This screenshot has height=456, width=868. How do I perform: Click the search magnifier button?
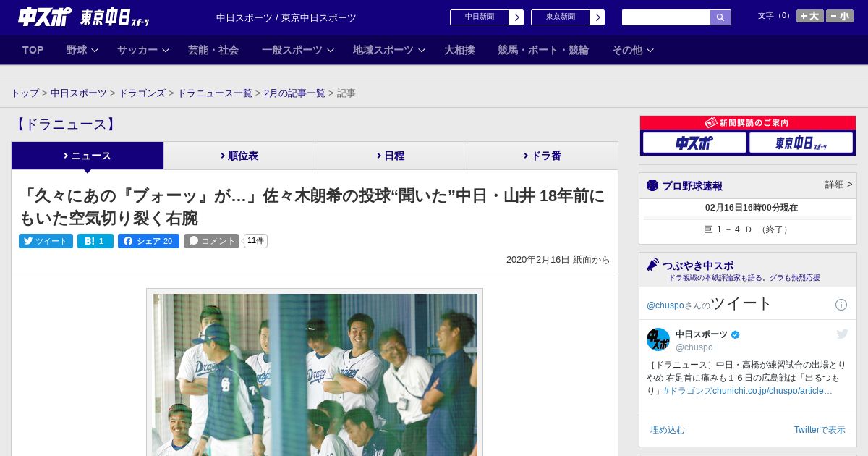pyautogui.click(x=720, y=17)
